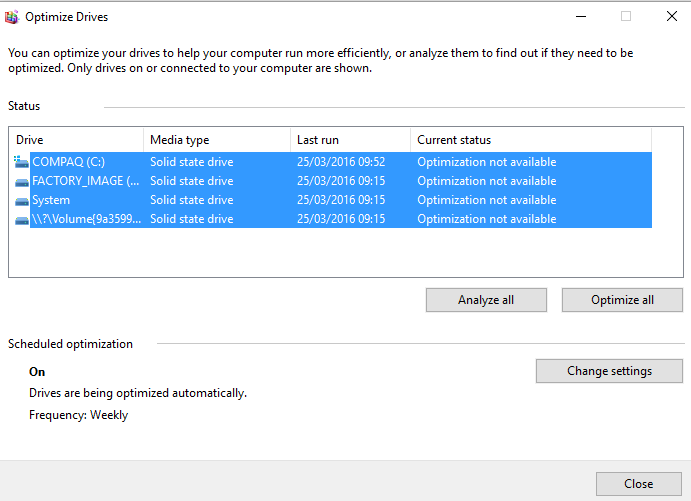Click the \\?\Volume drive icon
Viewport: 691px width, 501px height.
(22, 219)
